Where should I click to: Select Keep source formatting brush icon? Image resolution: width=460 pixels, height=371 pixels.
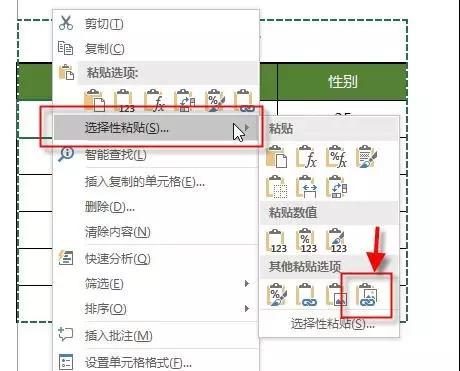(x=366, y=156)
